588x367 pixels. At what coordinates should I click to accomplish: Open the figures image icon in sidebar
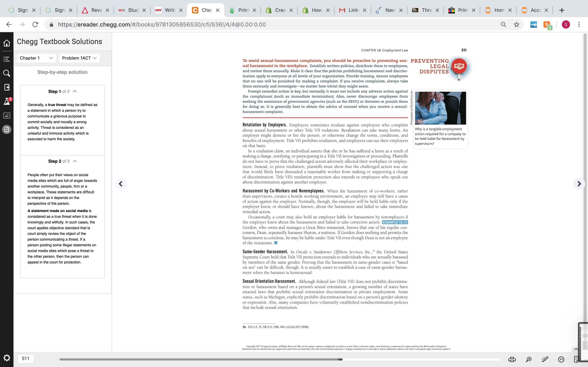click(7, 116)
